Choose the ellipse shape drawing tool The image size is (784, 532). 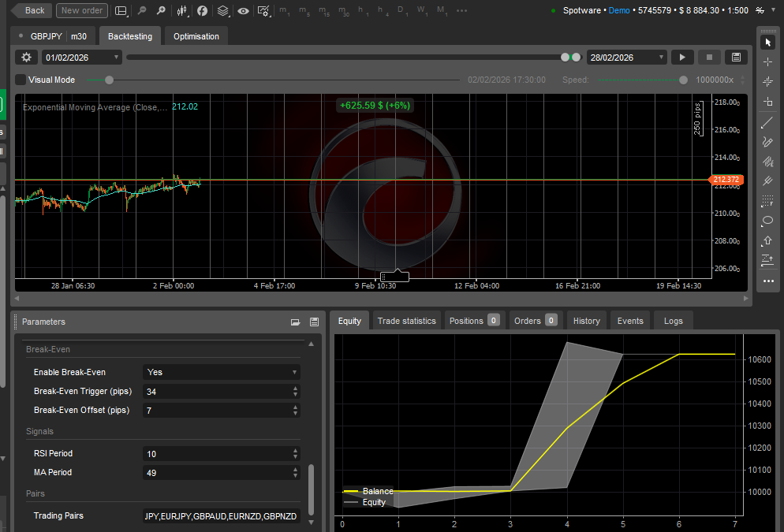point(768,221)
